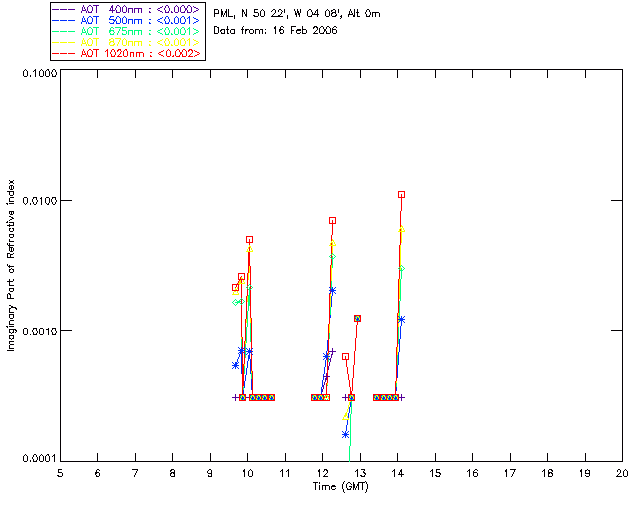Click x-axis tick label 7
The height and width of the screenshot is (512, 640).
coord(135,473)
